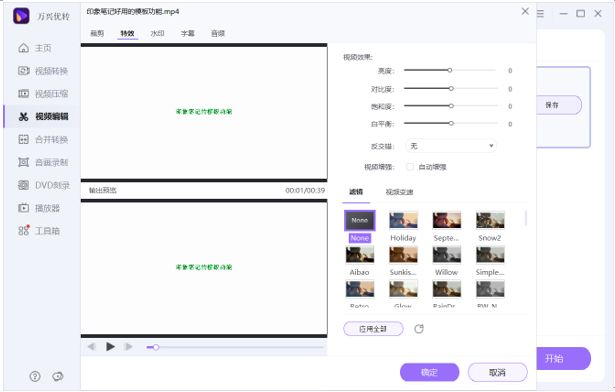Image resolution: width=615 pixels, height=392 pixels.
Task: Close the video edit dialog
Action: pyautogui.click(x=525, y=11)
